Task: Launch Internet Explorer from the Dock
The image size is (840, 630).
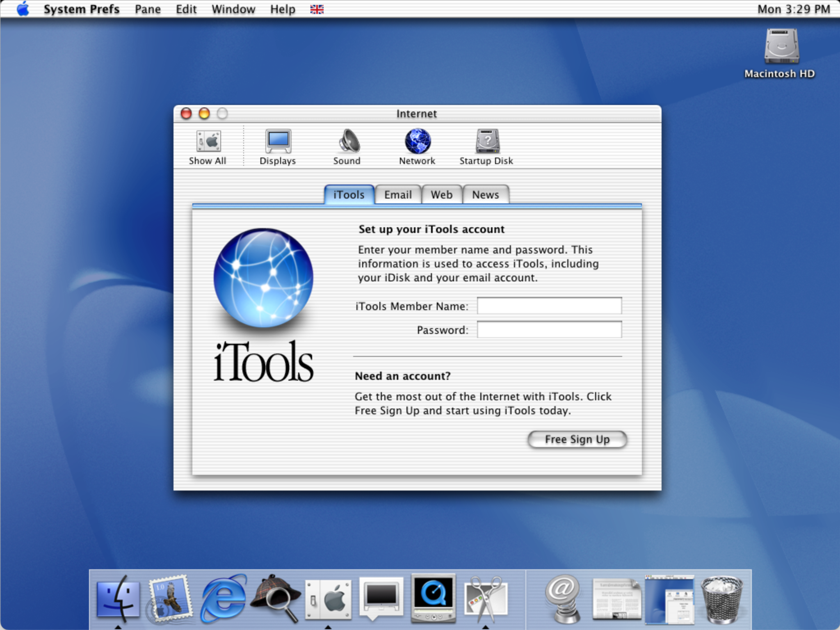Action: (223, 598)
